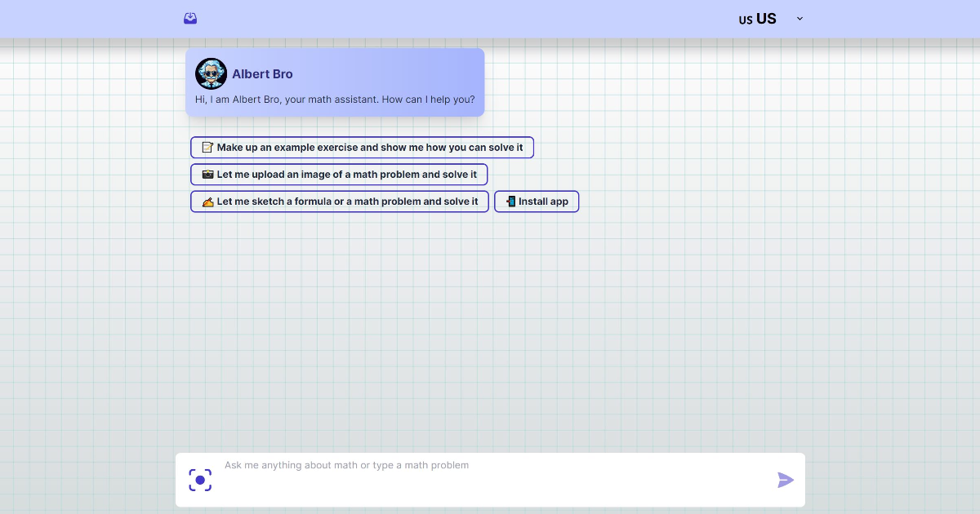Open the camera scan icon in the message bar
Screen dimensions: 980x514
pyautogui.click(x=200, y=480)
